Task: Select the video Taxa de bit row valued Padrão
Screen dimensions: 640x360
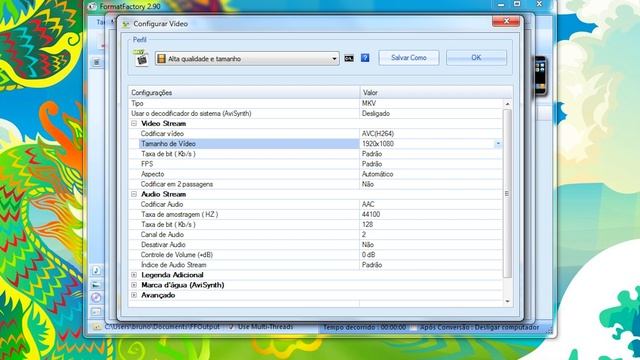Action: 316,154
